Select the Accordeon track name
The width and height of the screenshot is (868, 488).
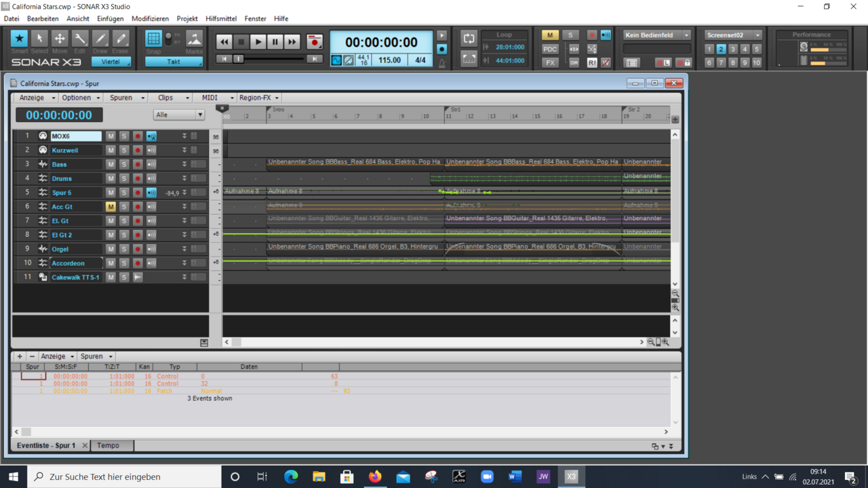coord(76,263)
